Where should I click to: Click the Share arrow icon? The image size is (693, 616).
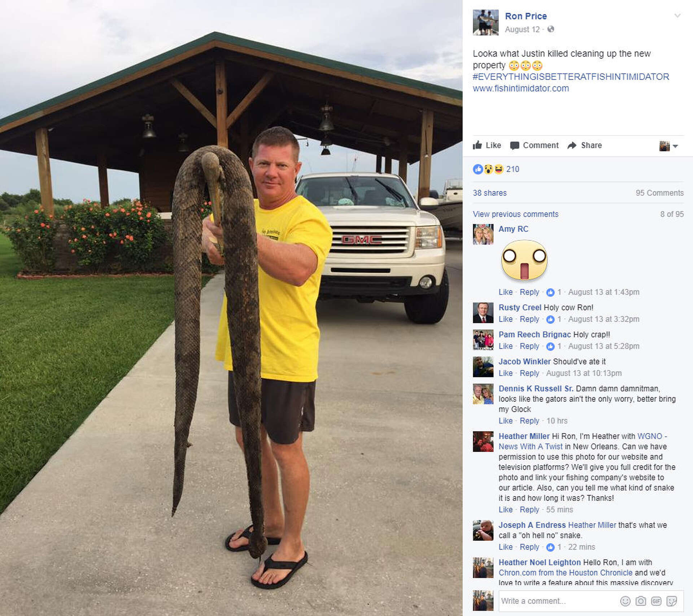pos(572,146)
